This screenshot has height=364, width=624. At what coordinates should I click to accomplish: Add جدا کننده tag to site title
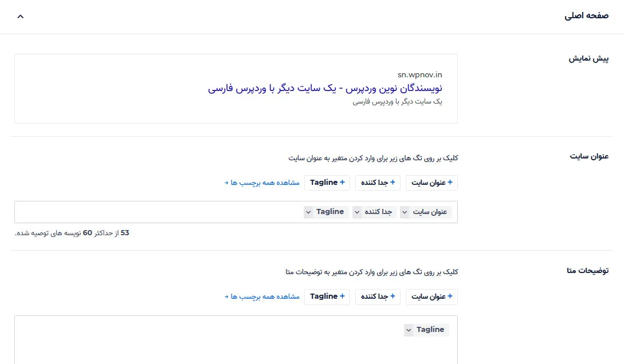[378, 183]
